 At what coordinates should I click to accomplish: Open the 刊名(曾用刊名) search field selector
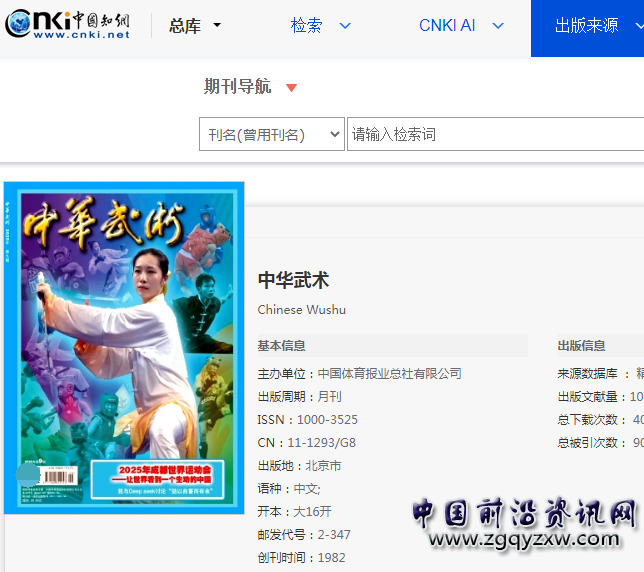[x=271, y=135]
